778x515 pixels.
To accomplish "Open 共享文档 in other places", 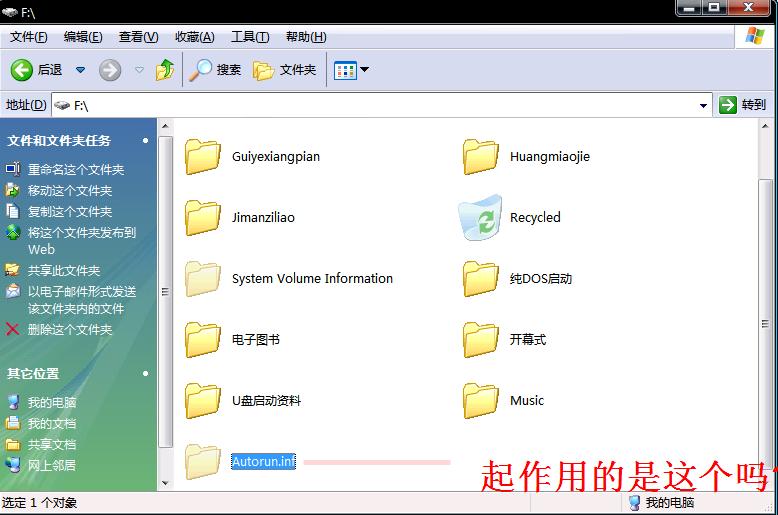I will tap(52, 445).
